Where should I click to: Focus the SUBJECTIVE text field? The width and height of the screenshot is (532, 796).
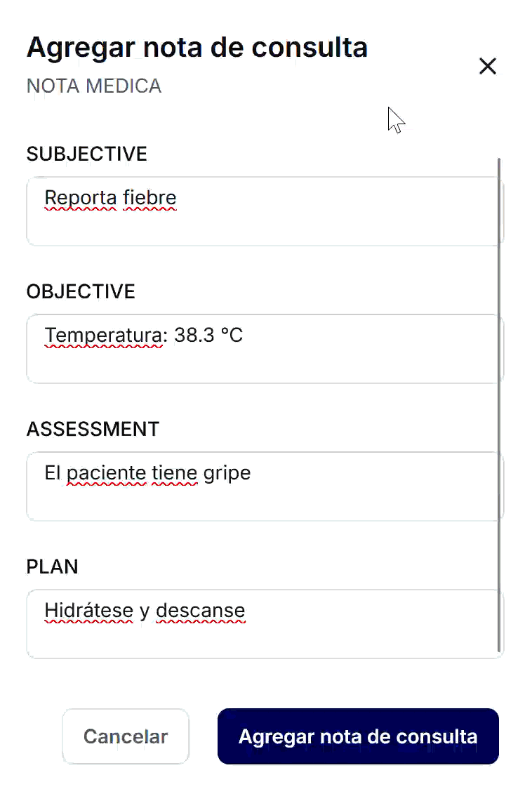(264, 211)
